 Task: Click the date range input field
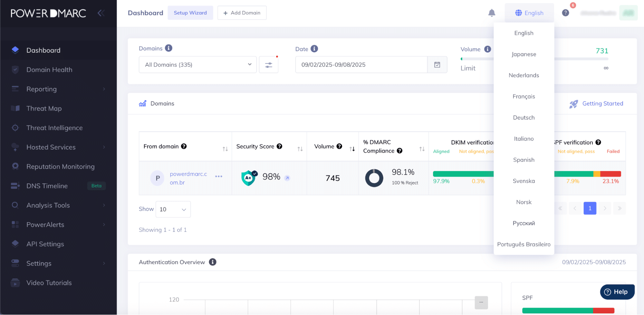(x=361, y=65)
